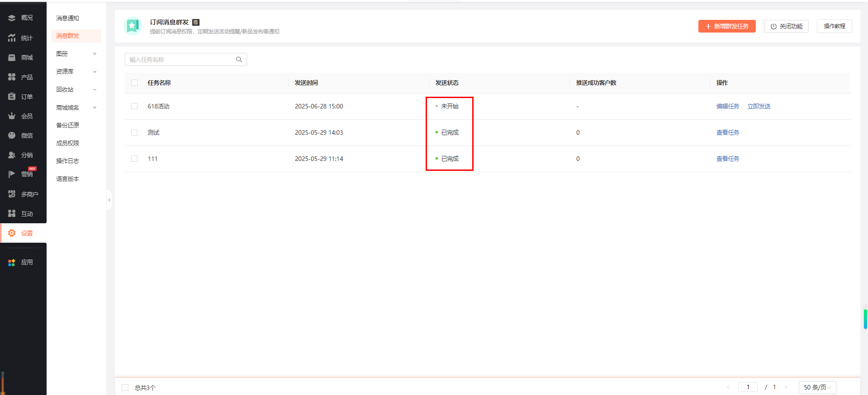Screen dimensions: 868x395
Task: Open the 分销 distribution icon
Action: click(x=12, y=155)
